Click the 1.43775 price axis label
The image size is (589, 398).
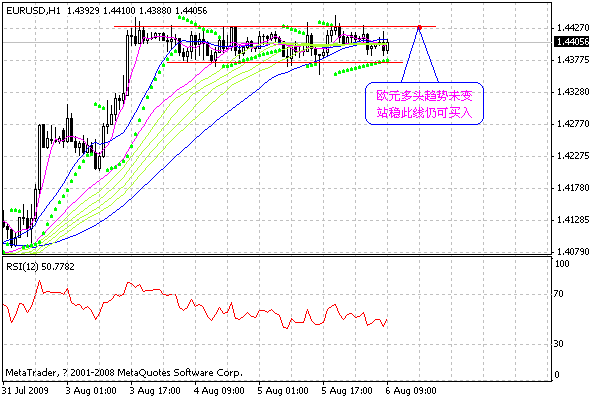(x=572, y=60)
